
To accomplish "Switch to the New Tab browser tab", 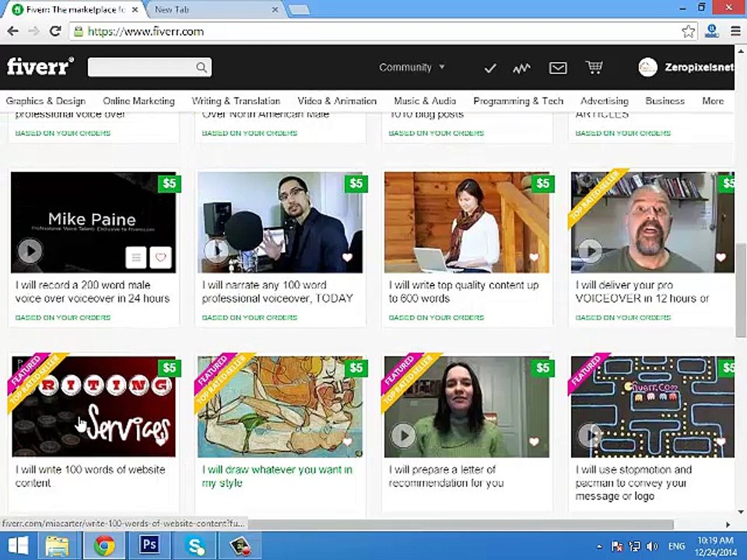I will (x=209, y=9).
